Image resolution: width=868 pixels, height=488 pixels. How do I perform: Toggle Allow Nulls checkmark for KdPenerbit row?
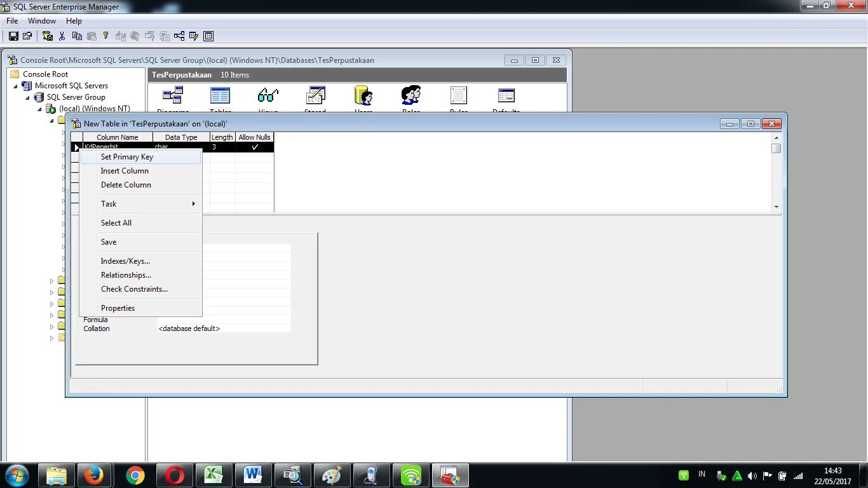[255, 147]
